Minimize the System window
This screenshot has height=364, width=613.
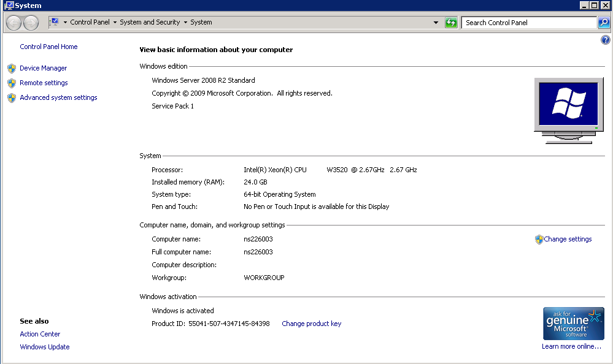584,5
